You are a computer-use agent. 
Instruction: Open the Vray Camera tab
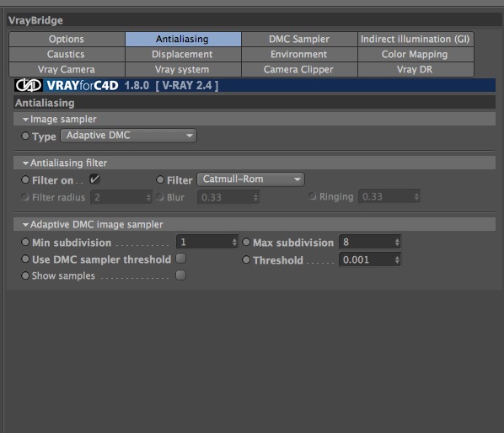click(67, 69)
